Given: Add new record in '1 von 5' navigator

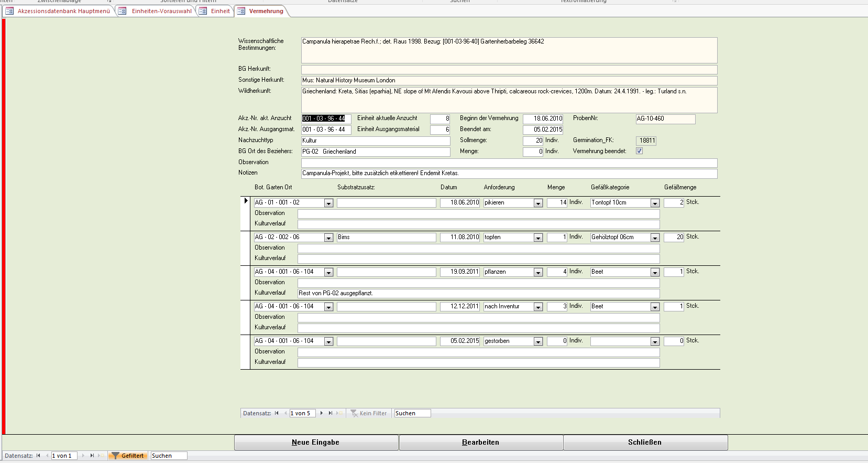Looking at the screenshot, I should coord(340,413).
